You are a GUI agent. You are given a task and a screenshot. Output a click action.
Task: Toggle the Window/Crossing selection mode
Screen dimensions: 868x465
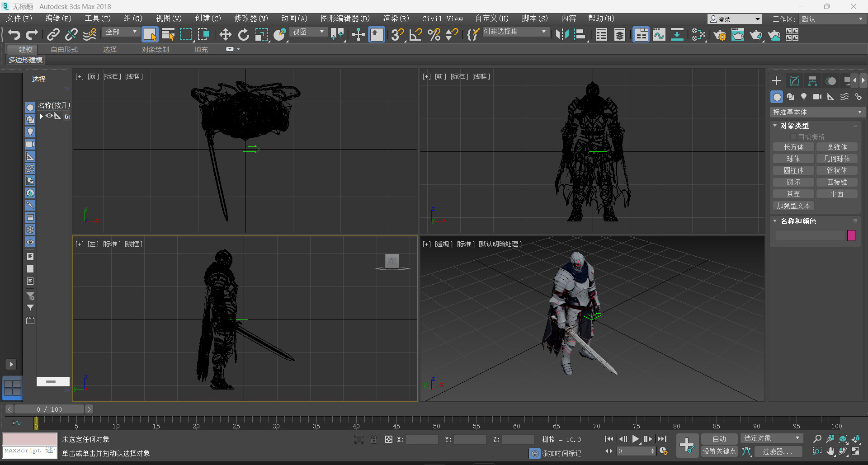(x=203, y=34)
